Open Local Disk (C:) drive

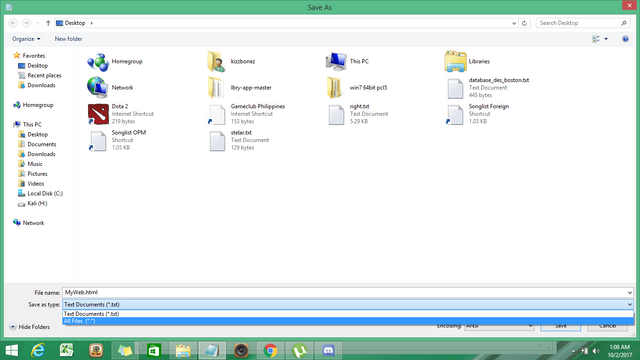click(40, 193)
